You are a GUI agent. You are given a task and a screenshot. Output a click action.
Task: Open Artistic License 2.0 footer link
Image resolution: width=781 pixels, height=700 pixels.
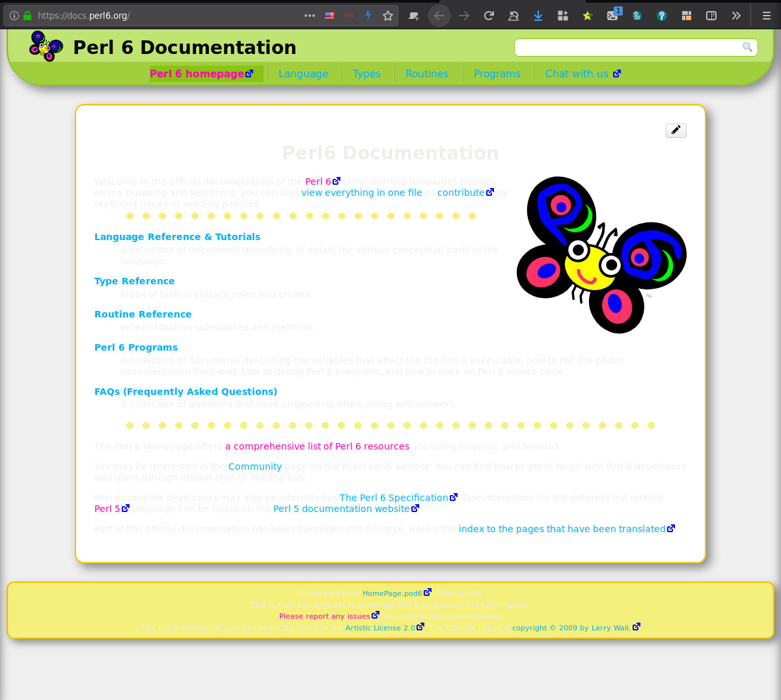(385, 628)
